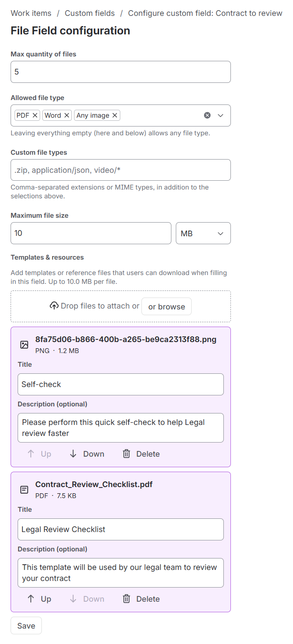Click file name Contract_Review_Checklist.pdf

[x=94, y=484]
